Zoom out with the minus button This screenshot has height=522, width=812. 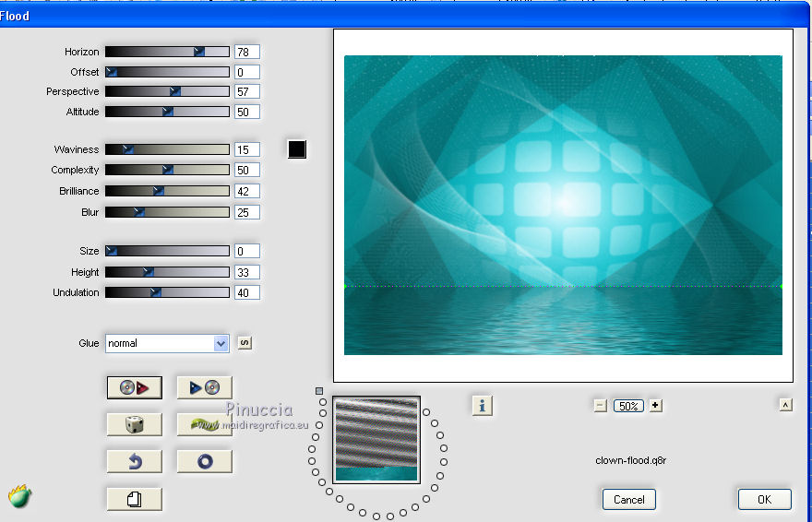[600, 406]
